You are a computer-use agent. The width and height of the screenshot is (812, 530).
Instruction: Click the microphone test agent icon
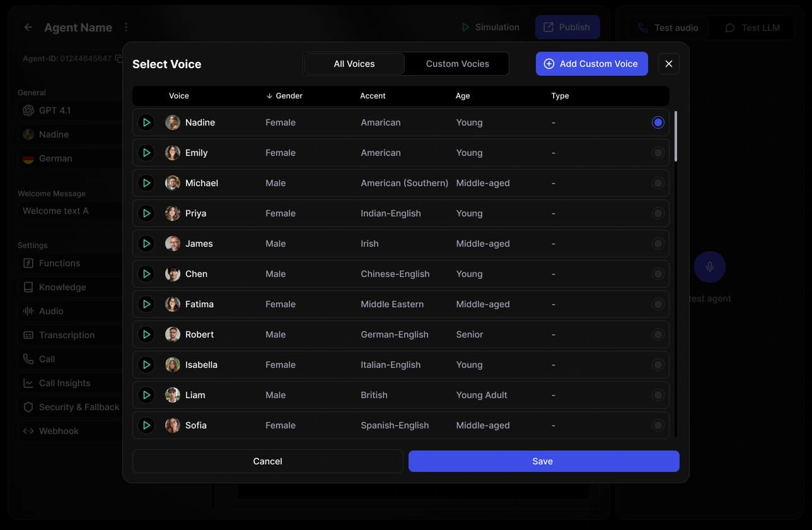pos(709,267)
